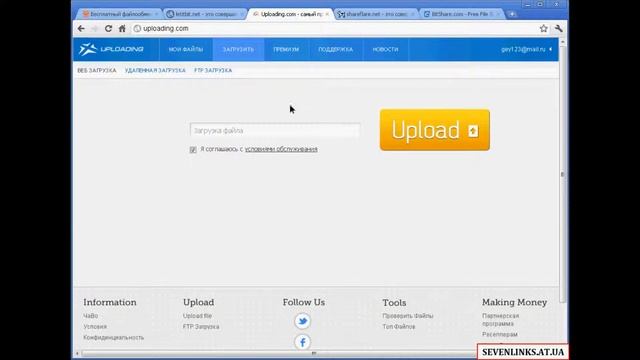
Task: Open the Реселлерам link under Making Money
Action: [500, 334]
